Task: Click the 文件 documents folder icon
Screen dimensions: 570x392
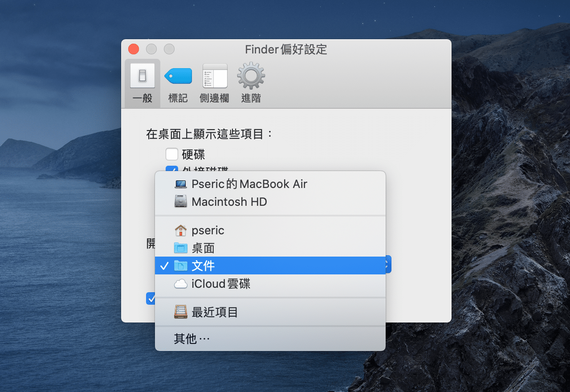Action: [x=181, y=266]
